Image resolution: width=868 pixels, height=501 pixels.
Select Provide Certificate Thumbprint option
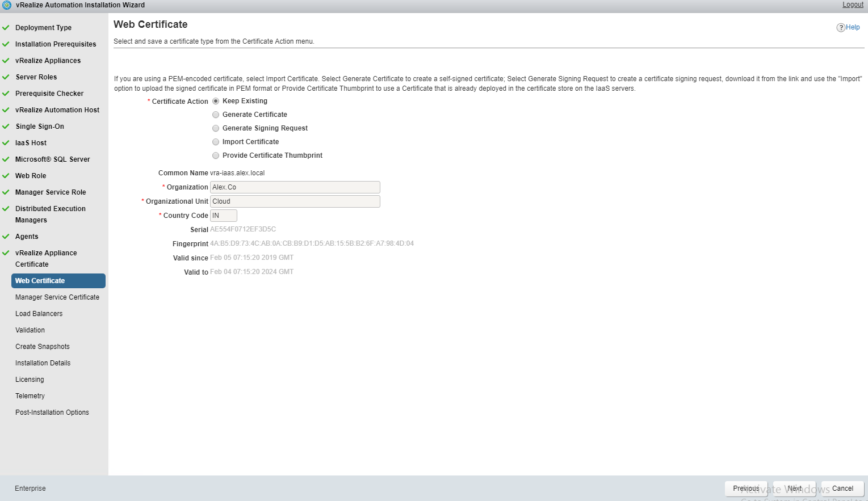pyautogui.click(x=216, y=155)
